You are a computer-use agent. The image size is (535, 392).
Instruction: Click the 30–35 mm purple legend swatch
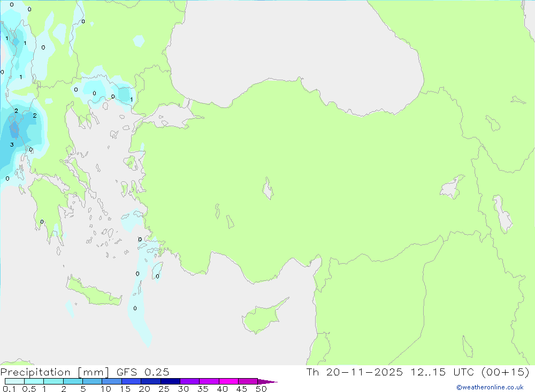189,381
